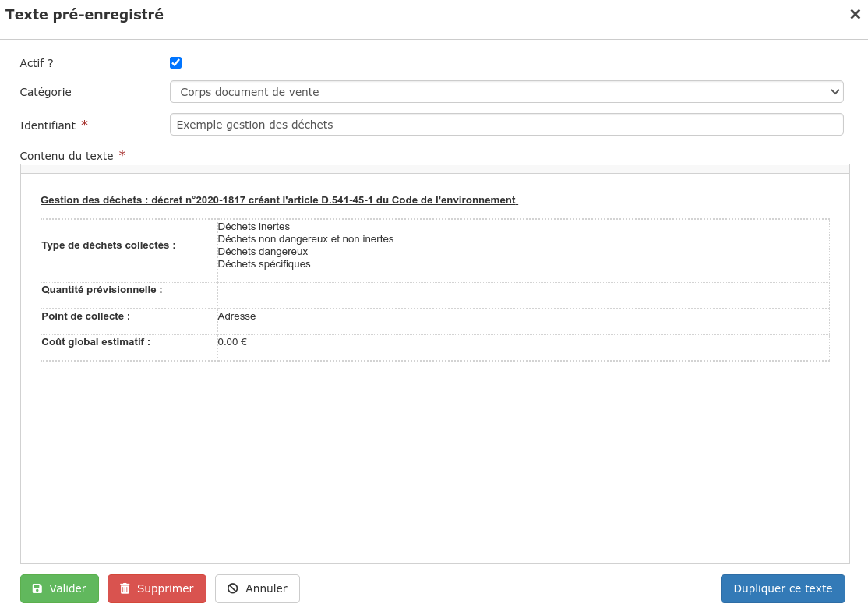This screenshot has width=868, height=611.
Task: Open the Catégorie dropdown
Action: (506, 92)
